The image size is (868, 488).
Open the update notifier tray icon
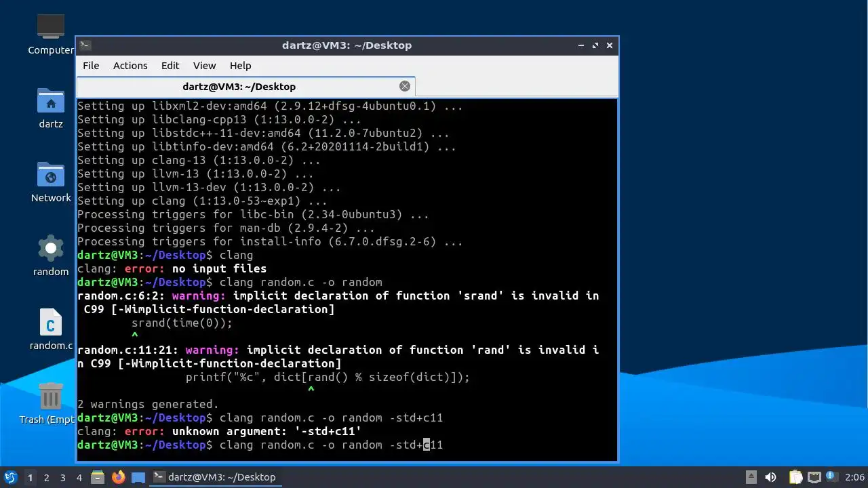[x=831, y=477]
